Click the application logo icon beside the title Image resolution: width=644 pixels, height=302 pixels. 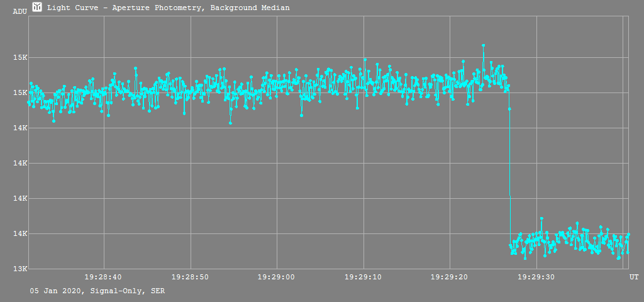38,7
